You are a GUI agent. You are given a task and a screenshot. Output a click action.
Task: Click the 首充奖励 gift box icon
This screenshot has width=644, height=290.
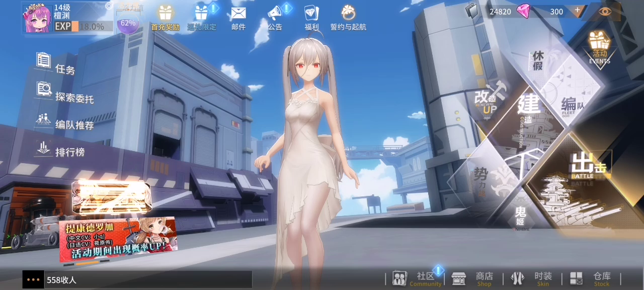(x=165, y=13)
